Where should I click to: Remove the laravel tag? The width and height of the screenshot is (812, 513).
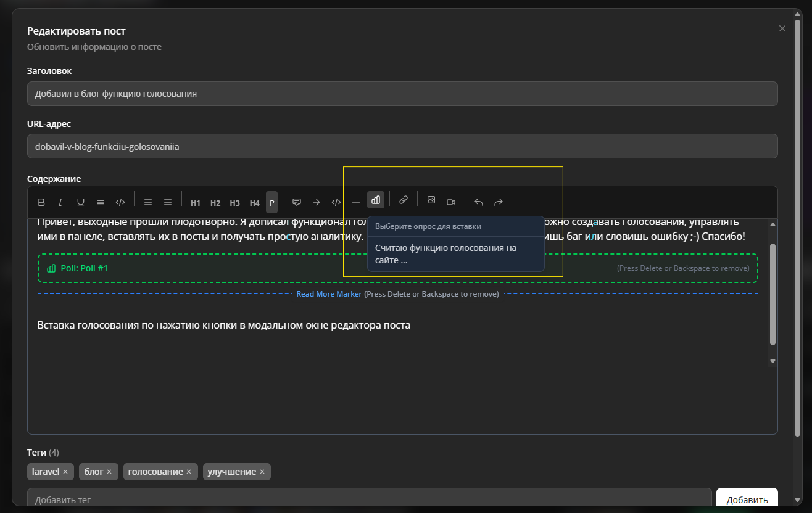pos(65,472)
